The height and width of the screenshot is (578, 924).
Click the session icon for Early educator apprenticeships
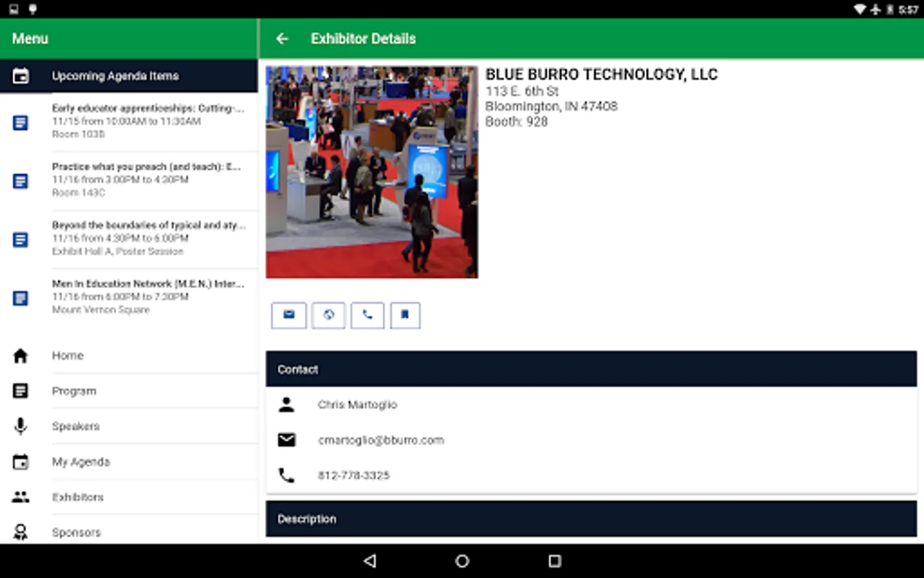click(21, 122)
